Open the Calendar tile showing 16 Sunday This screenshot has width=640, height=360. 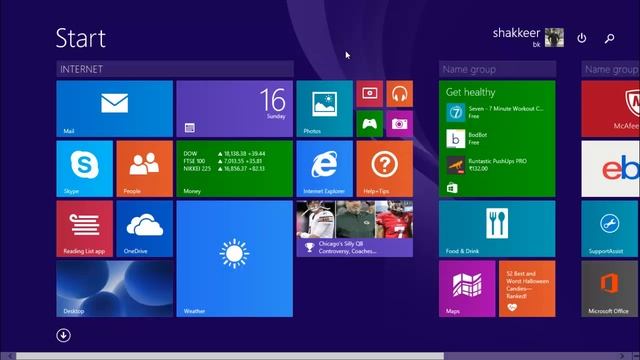(x=234, y=109)
